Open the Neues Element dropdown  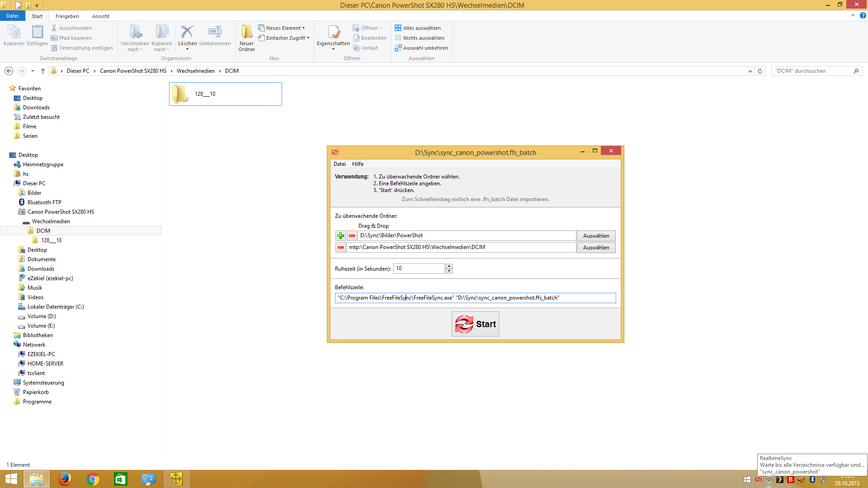[282, 28]
